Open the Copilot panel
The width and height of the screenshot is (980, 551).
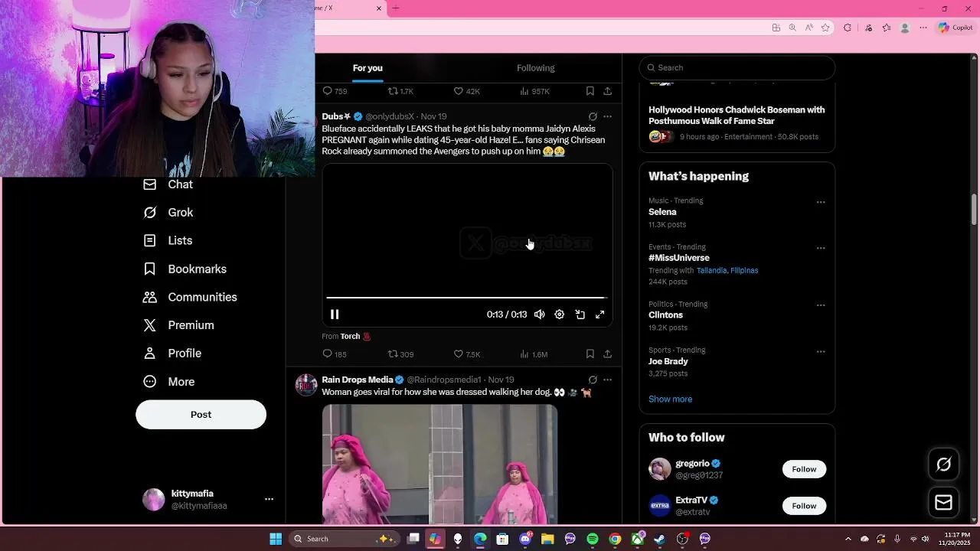[955, 28]
